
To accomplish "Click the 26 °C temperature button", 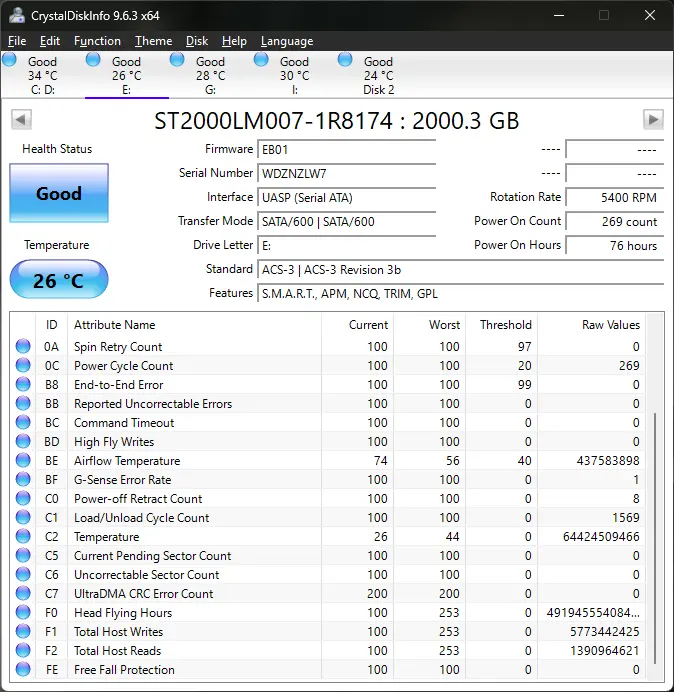I will click(59, 279).
